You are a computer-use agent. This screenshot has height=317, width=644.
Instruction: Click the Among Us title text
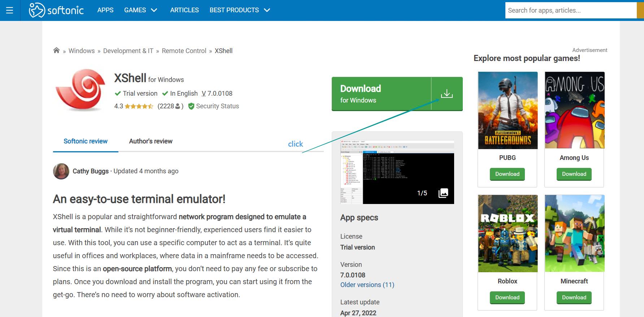pos(574,158)
